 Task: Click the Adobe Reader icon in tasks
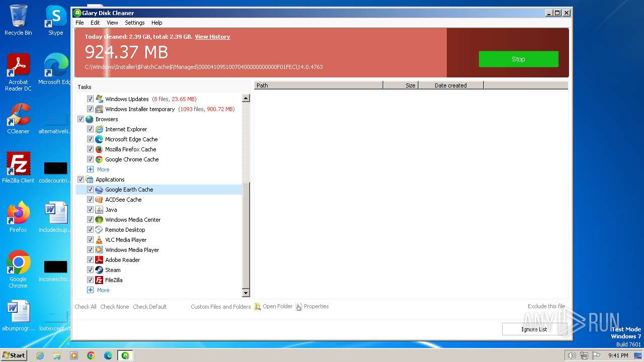pyautogui.click(x=99, y=260)
